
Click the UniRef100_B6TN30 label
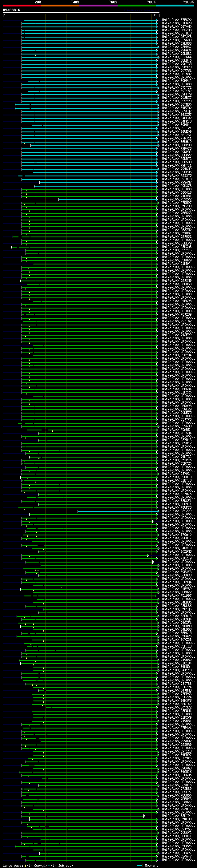(x=177, y=104)
